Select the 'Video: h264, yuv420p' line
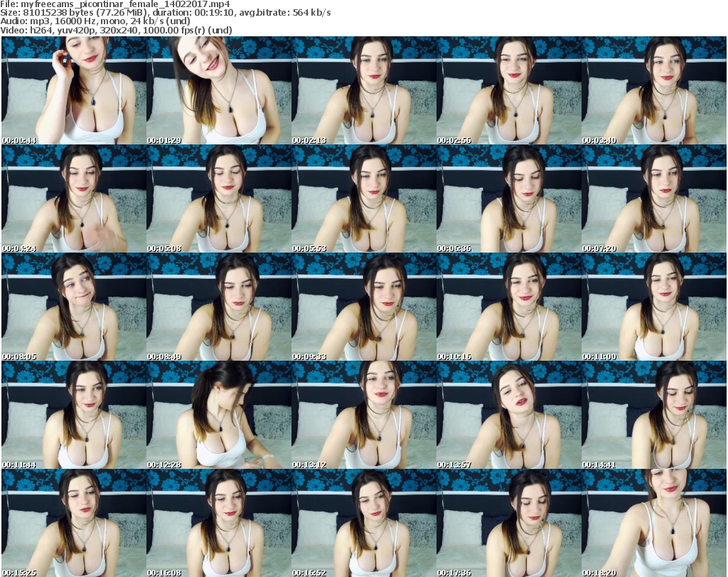728x577 pixels. coord(116,30)
